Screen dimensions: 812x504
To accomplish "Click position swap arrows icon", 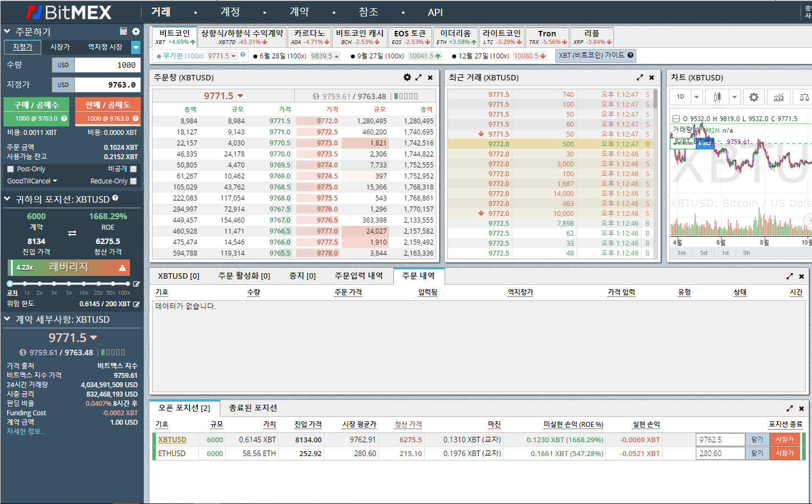I will 72,234.
